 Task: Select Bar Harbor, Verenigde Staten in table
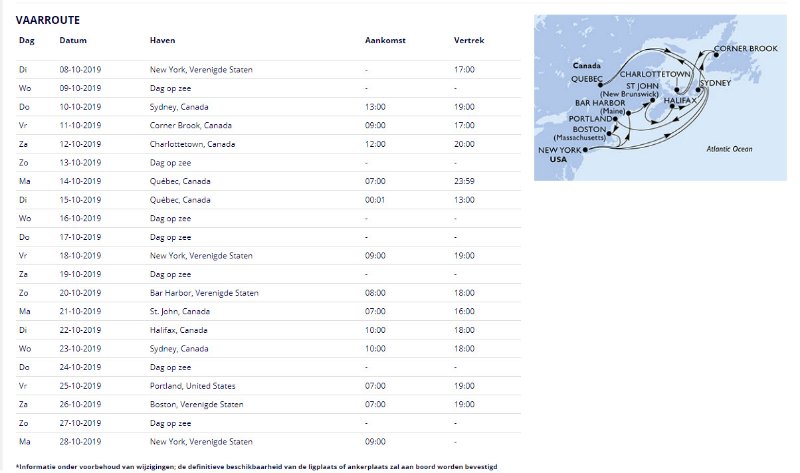click(203, 292)
